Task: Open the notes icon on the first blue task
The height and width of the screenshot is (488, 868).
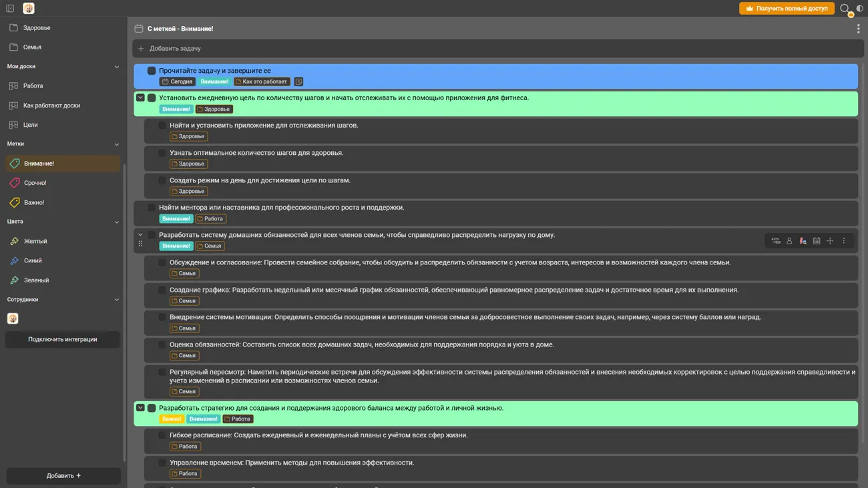Action: tap(298, 82)
